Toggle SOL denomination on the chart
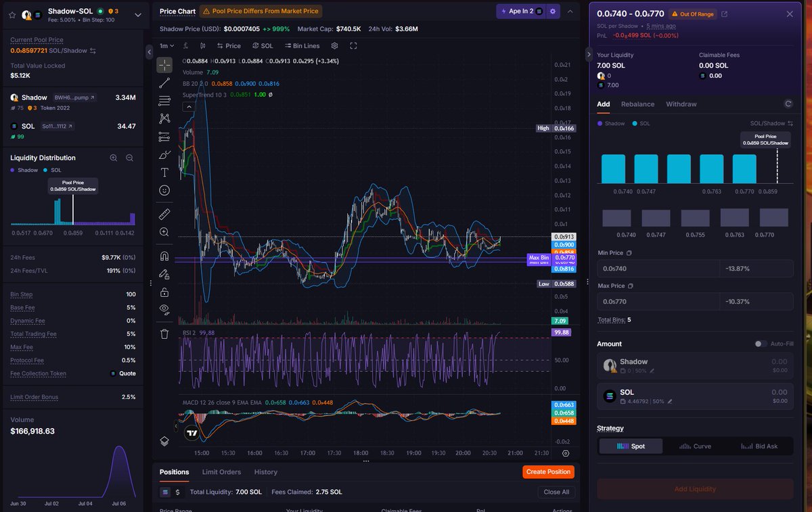 [x=263, y=46]
